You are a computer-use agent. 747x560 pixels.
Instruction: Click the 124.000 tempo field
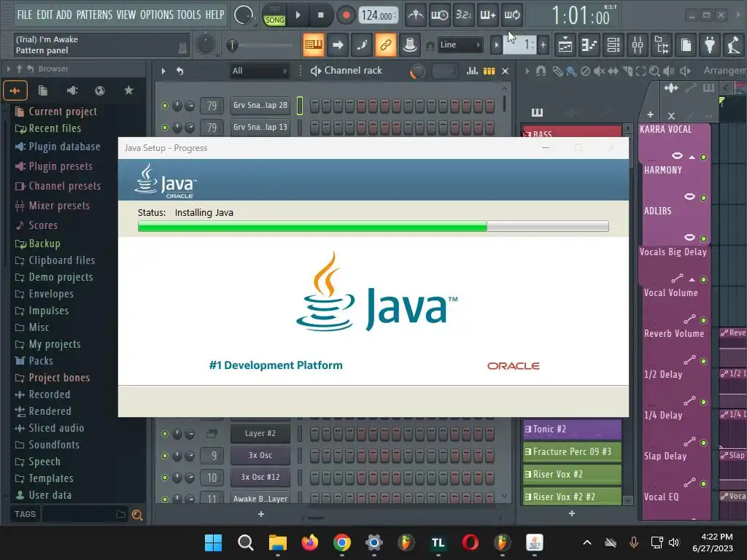[377, 15]
